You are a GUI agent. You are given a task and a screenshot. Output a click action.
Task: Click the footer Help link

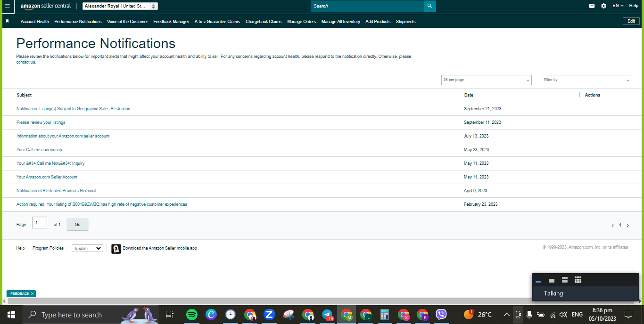click(x=20, y=248)
